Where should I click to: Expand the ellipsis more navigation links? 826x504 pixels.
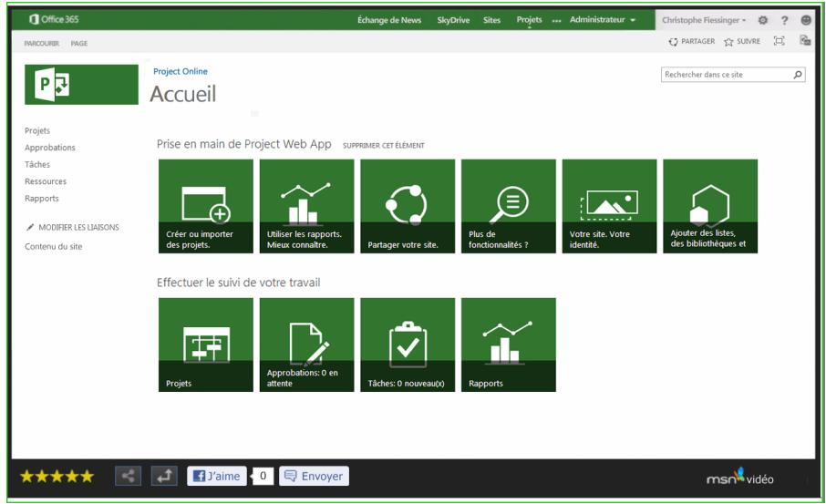[556, 21]
